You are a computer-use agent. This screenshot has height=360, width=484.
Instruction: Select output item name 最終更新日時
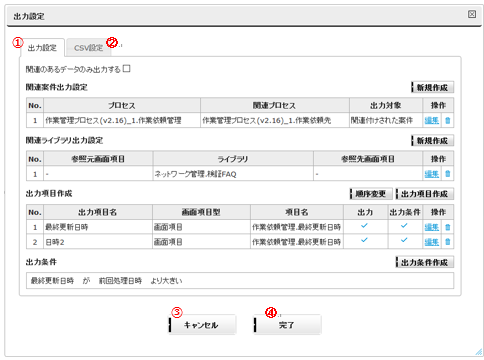[98, 227]
